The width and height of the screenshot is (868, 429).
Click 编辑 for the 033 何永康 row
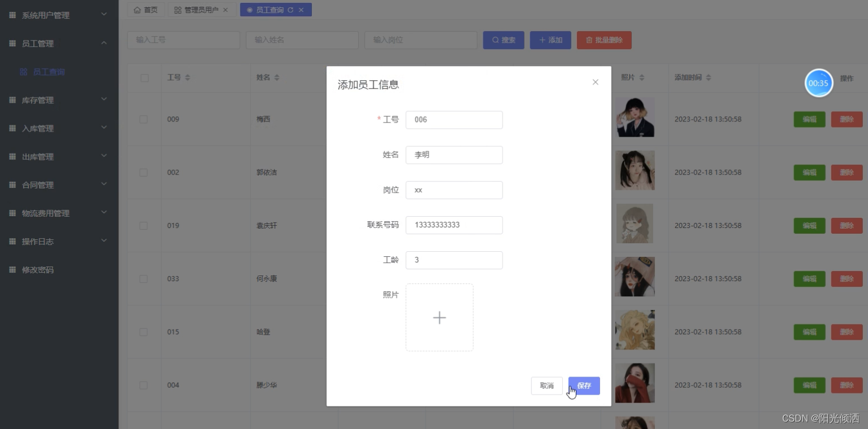[x=809, y=278]
